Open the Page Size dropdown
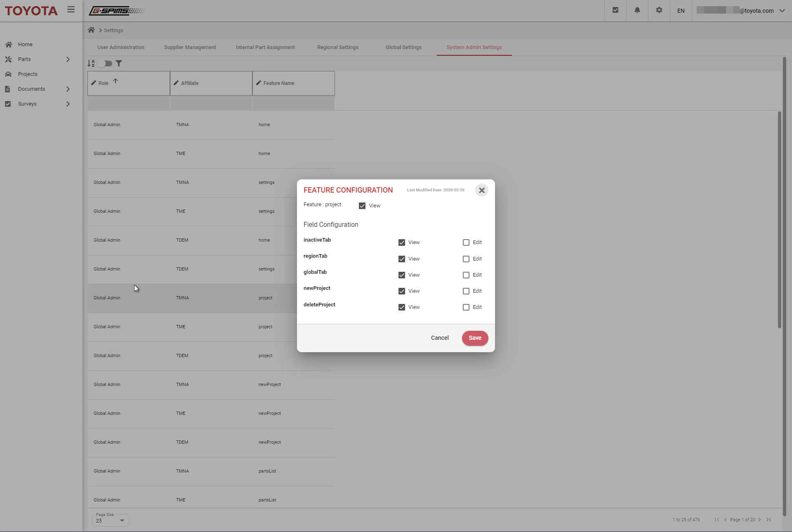Viewport: 792px width, 532px height. pyautogui.click(x=111, y=520)
